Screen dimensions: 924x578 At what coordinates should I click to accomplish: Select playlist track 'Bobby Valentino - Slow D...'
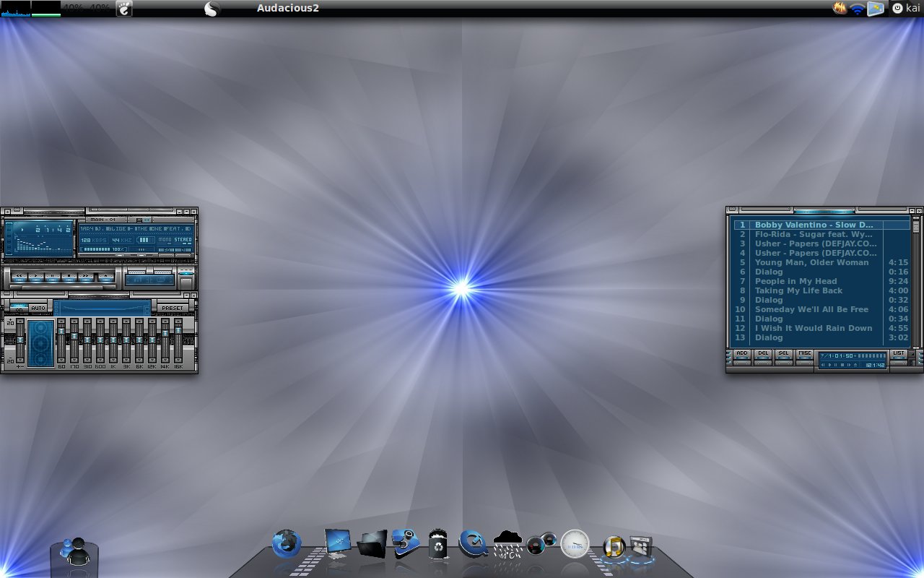[821, 225]
